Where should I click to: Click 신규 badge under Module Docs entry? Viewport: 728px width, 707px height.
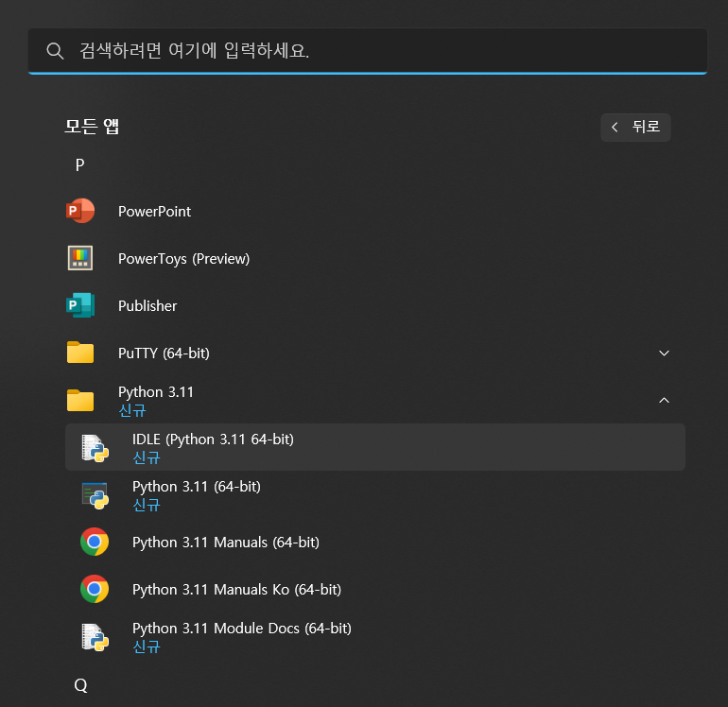[147, 647]
